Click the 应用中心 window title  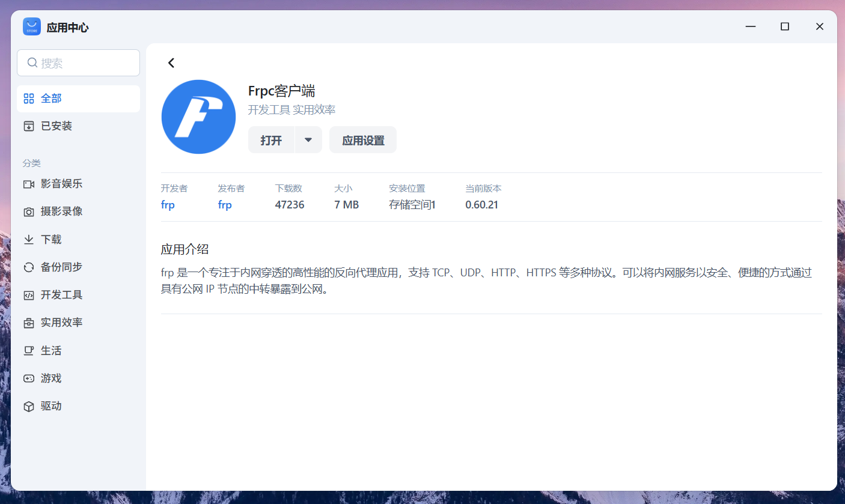click(x=68, y=28)
